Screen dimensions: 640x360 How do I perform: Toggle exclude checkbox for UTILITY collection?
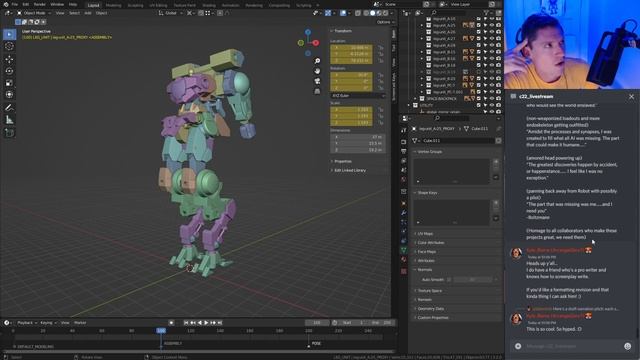pyautogui.click(x=479, y=105)
